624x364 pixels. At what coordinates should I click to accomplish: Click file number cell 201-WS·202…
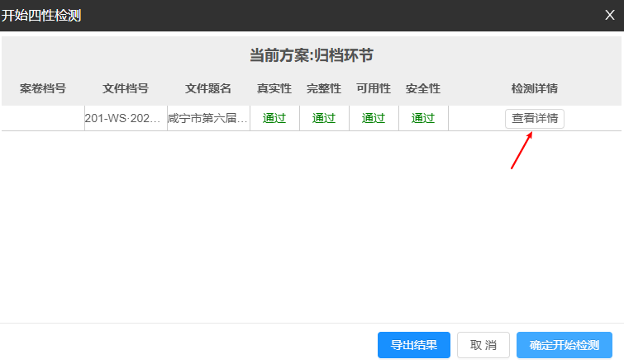pos(126,118)
